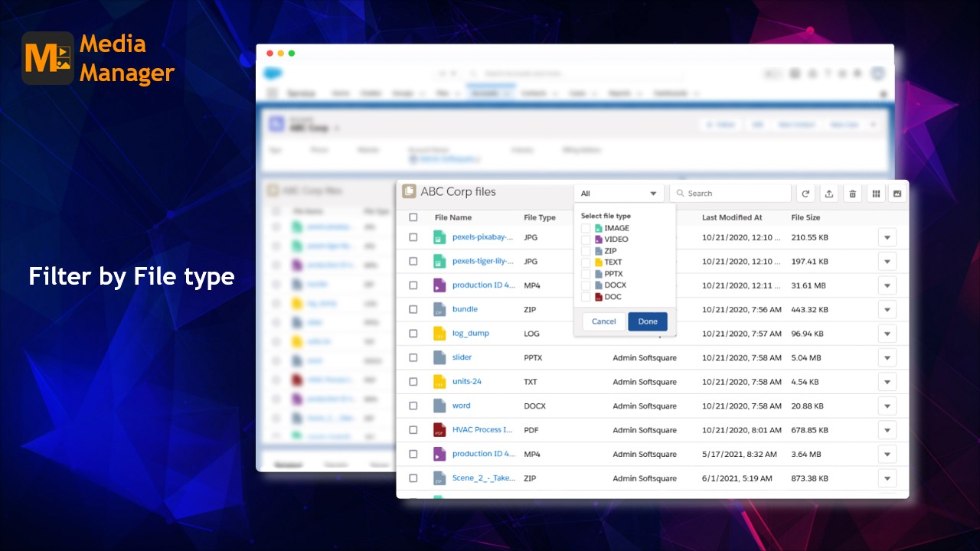Enable the VIDEO filter checkbox
980x551 pixels.
click(585, 239)
